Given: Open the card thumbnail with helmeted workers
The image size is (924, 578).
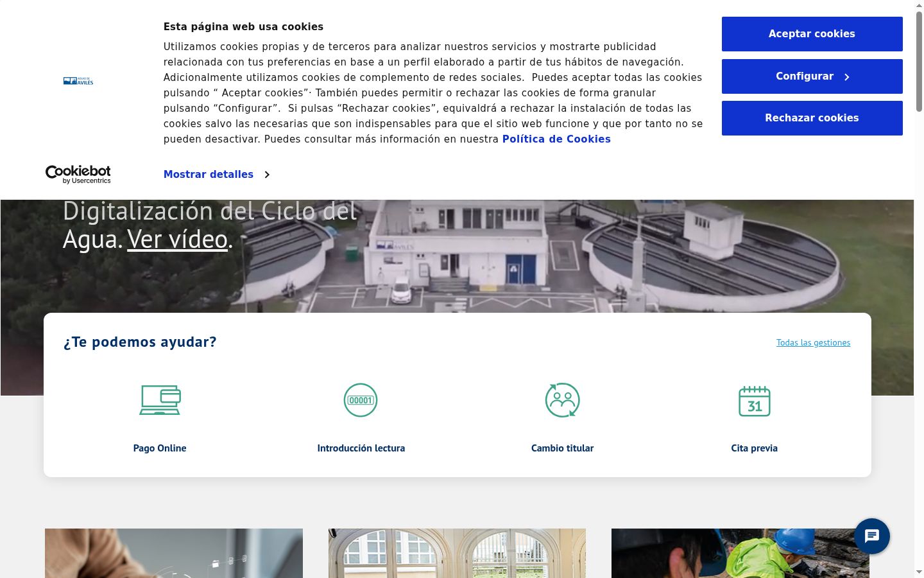Looking at the screenshot, I should [x=740, y=553].
